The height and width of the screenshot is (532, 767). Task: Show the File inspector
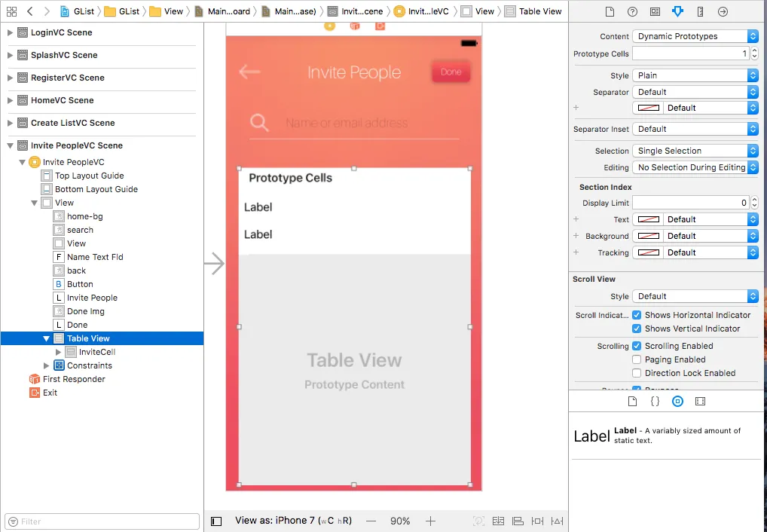(610, 11)
